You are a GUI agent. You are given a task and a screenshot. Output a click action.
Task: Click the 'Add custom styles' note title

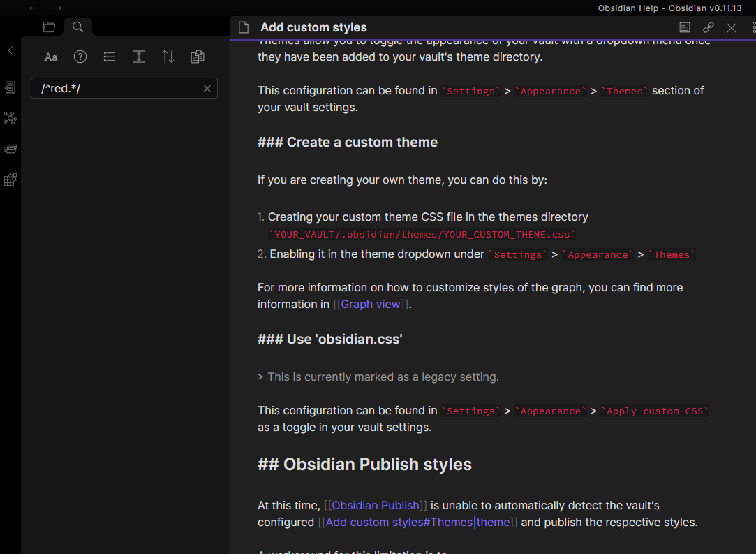(313, 27)
